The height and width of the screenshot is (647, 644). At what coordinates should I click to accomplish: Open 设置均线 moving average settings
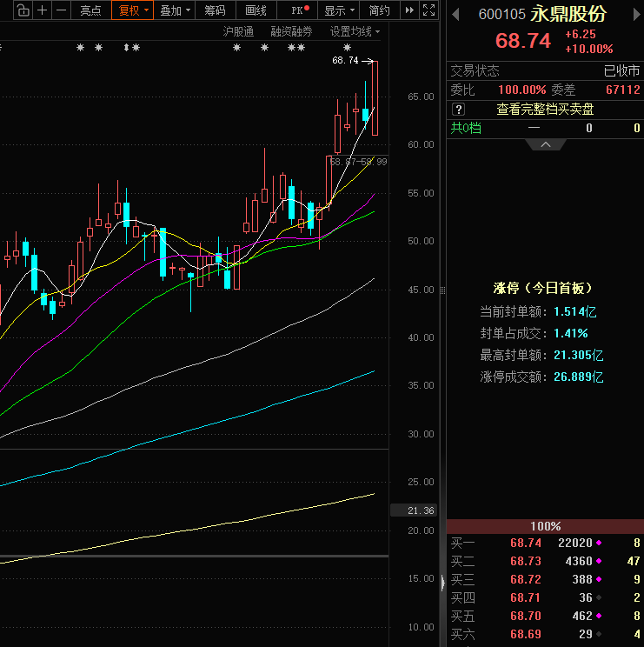(x=355, y=31)
